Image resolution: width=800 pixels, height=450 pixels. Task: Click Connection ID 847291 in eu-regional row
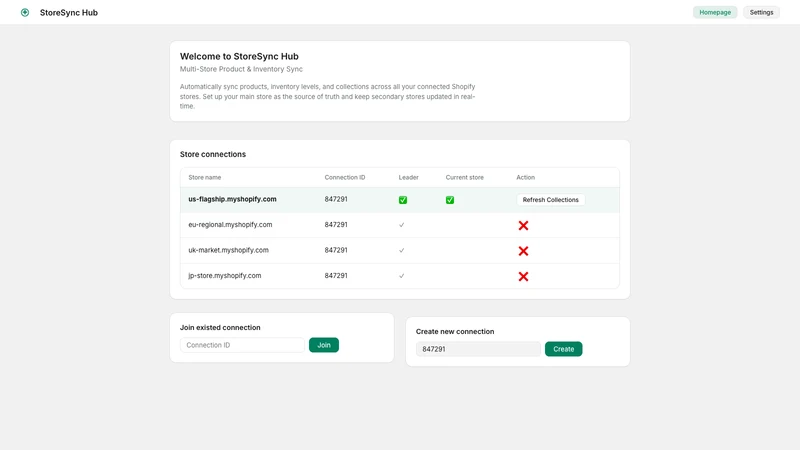click(336, 224)
